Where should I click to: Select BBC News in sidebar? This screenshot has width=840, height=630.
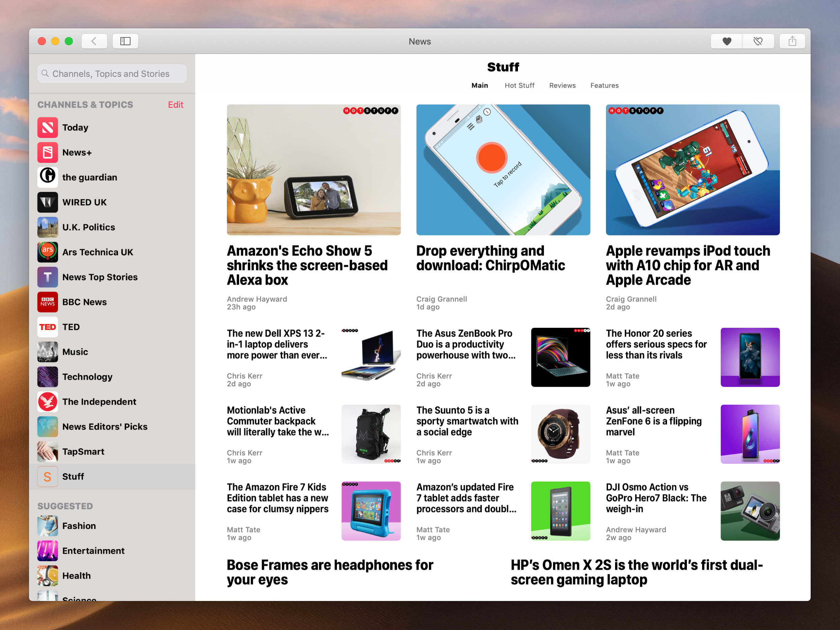tap(112, 302)
